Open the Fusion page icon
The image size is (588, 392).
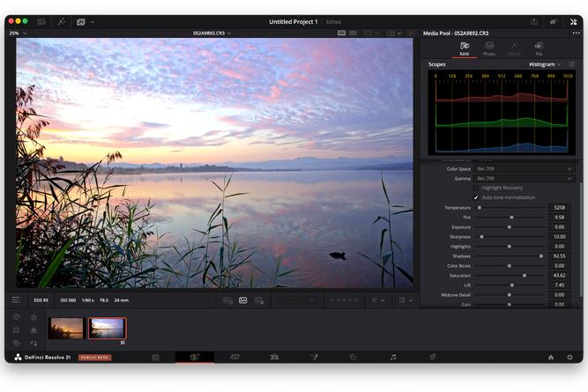coord(313,357)
